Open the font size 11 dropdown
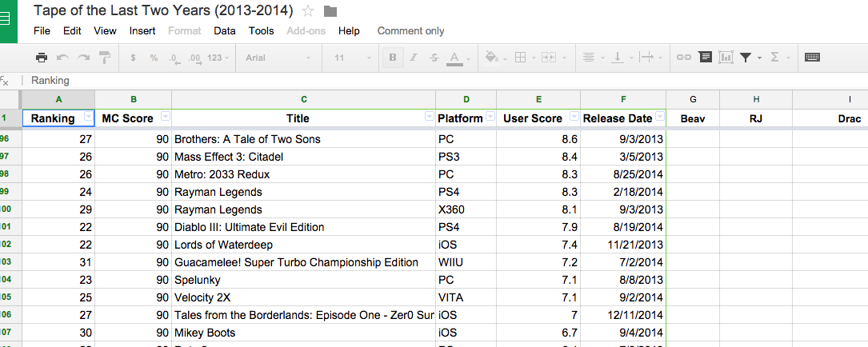Screen dimensions: 868x347 point(353,58)
